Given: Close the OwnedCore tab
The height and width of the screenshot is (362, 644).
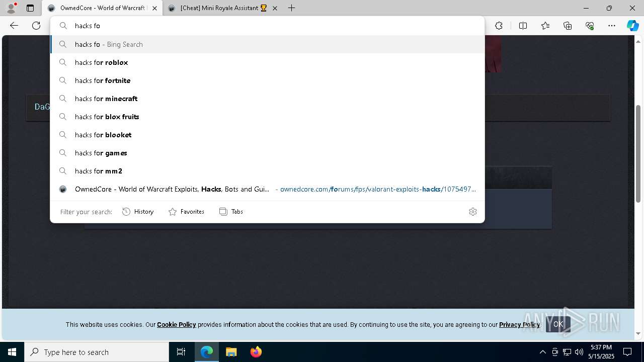Looking at the screenshot, I should [x=154, y=8].
